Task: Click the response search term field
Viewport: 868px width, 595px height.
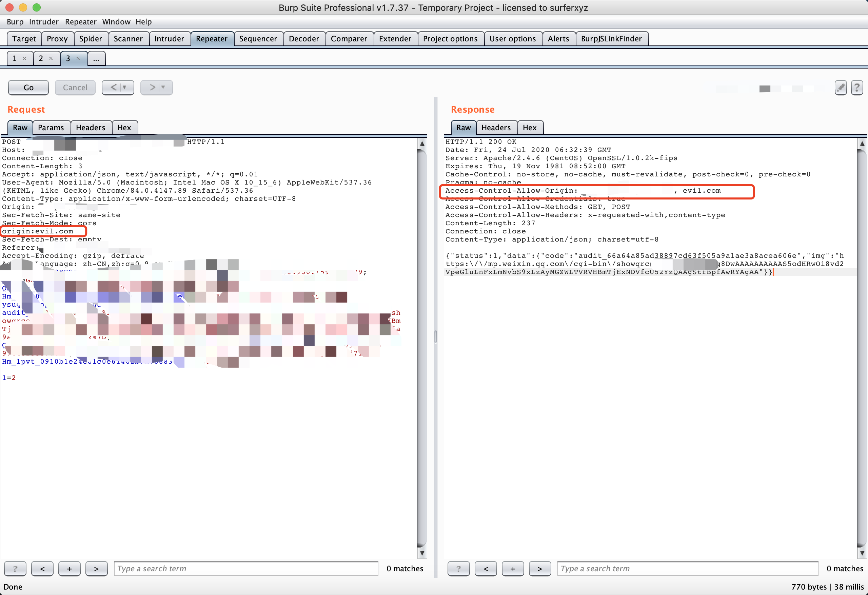Action: pyautogui.click(x=687, y=569)
